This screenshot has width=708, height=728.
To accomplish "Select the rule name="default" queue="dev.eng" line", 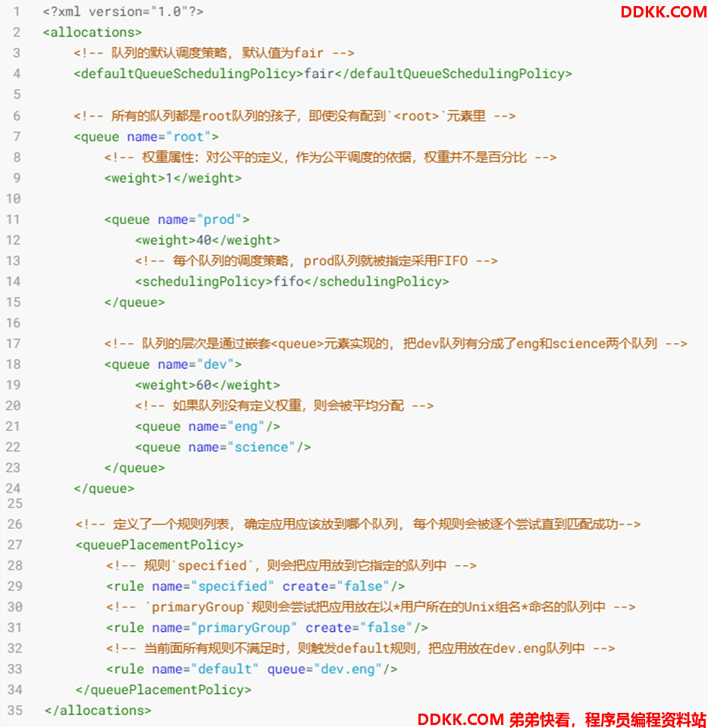I will [252, 669].
